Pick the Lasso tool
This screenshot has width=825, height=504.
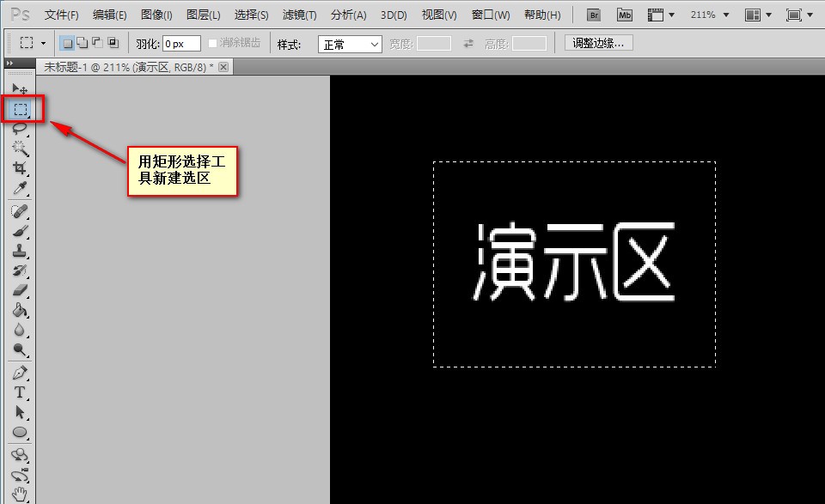20,128
